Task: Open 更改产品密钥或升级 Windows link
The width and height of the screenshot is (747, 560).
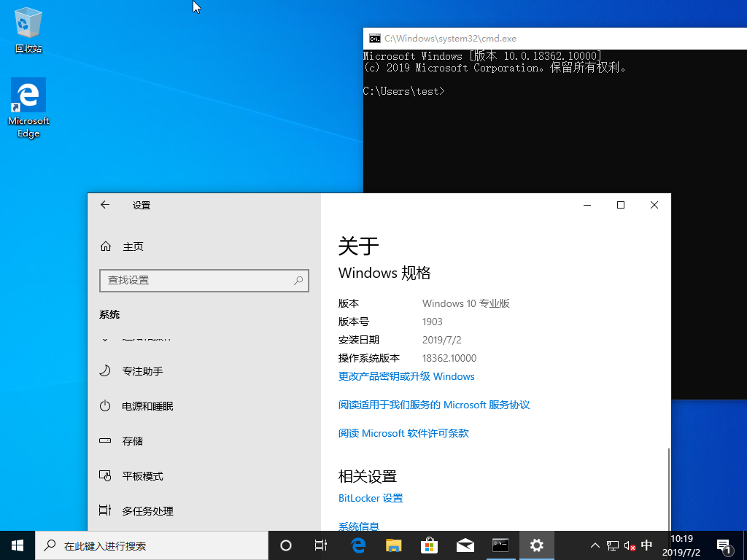Action: [406, 376]
